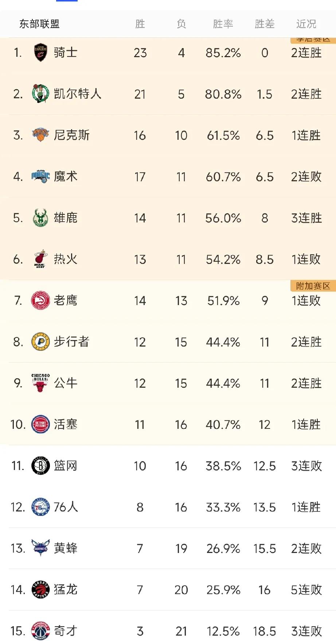336x644 pixels.
Task: Tap the Pacers team logo
Action: 40,342
